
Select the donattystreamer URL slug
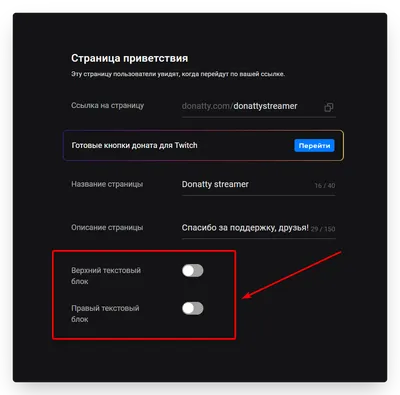click(x=265, y=106)
